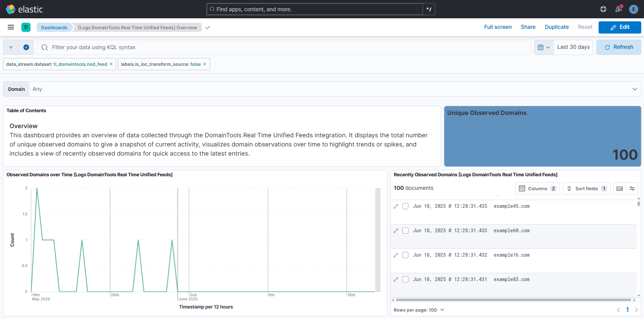
Task: Expand the example83.com document row
Action: (x=396, y=279)
